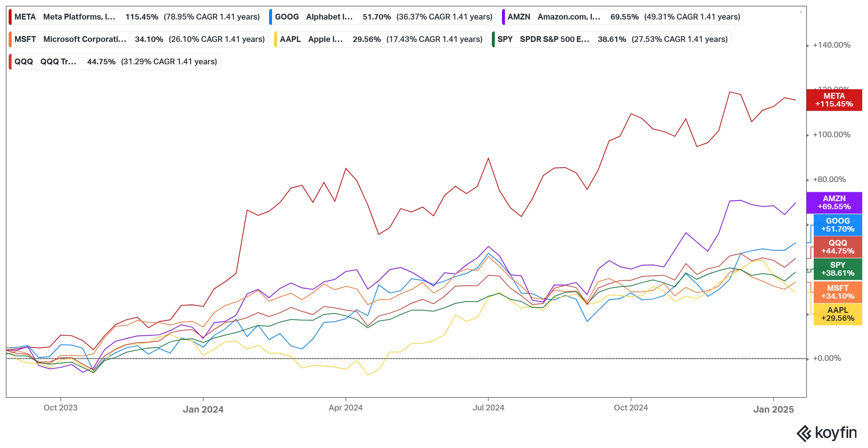Select the SPY +38.61% price tag
This screenshot has height=448, width=868.
coord(838,269)
